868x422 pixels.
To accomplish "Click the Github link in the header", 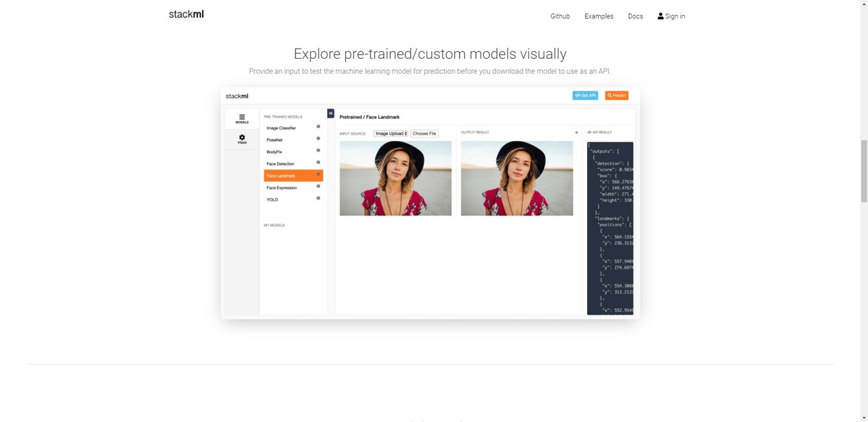I will pos(560,16).
